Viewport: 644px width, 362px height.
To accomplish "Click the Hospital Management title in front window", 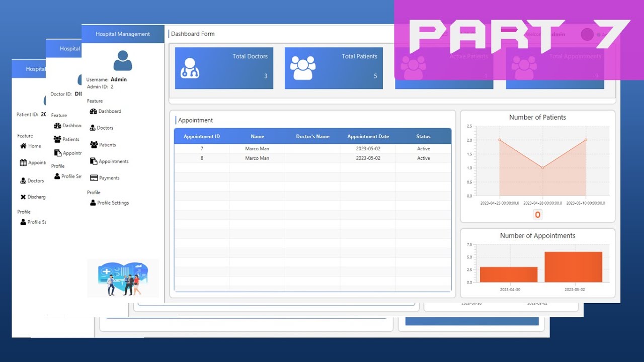I will (123, 34).
